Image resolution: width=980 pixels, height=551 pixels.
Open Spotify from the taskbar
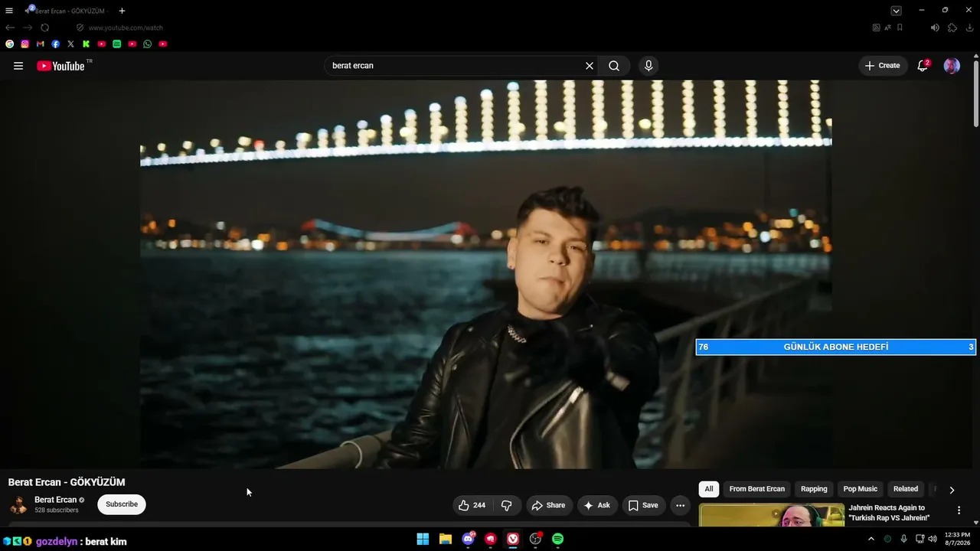(x=558, y=539)
